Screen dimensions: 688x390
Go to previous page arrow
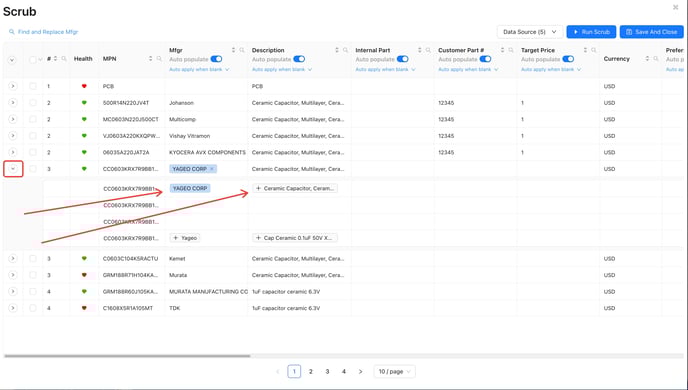[277, 372]
